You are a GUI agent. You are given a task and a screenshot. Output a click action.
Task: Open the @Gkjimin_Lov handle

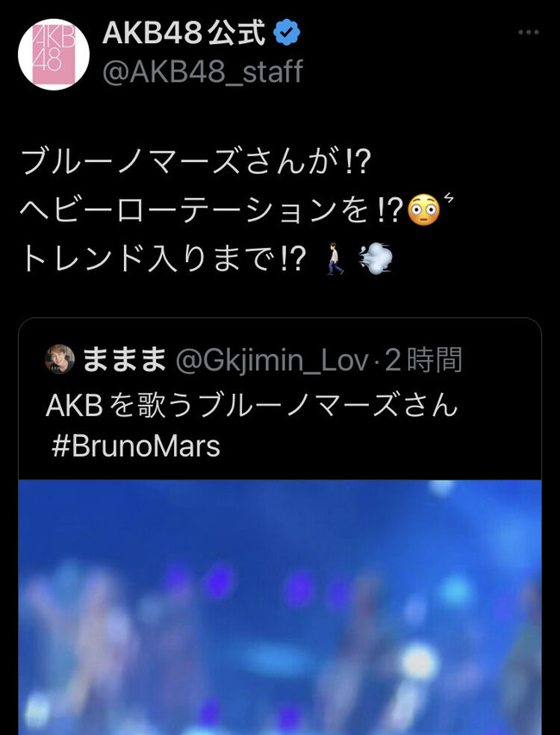coord(271,361)
